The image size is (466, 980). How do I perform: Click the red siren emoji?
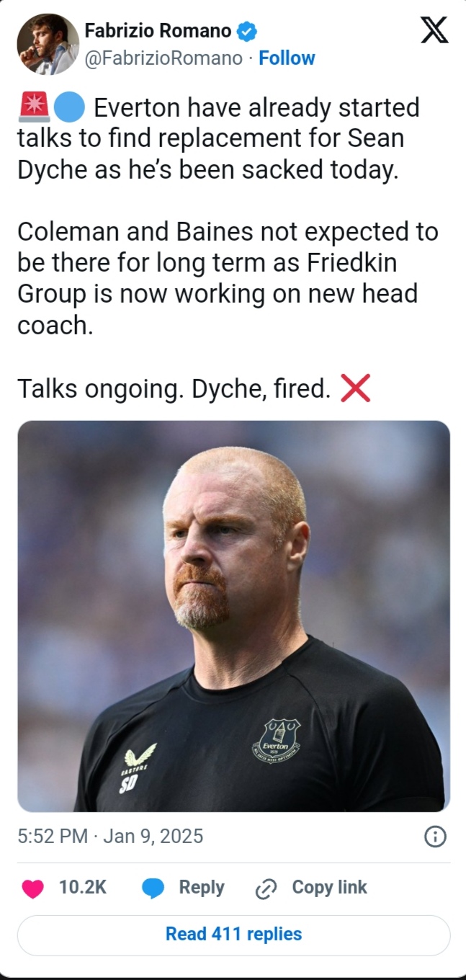(33, 108)
